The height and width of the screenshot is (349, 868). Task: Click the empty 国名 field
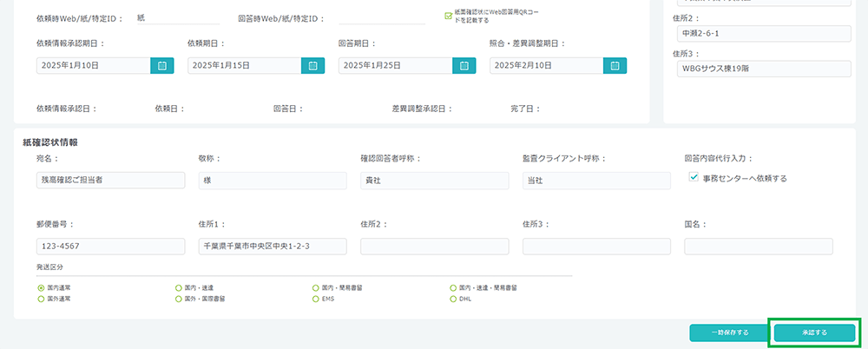click(758, 247)
